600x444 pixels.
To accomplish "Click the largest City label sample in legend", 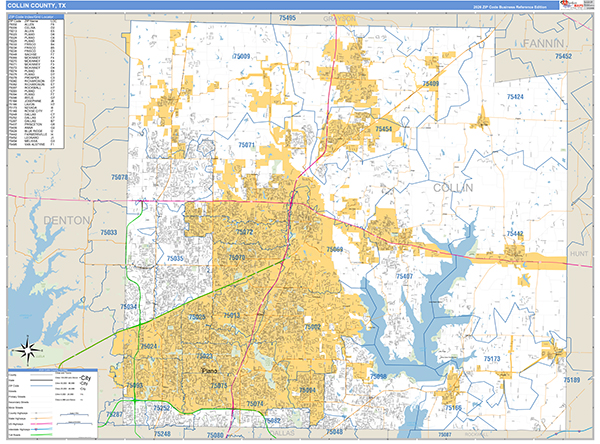I will click(x=86, y=378).
